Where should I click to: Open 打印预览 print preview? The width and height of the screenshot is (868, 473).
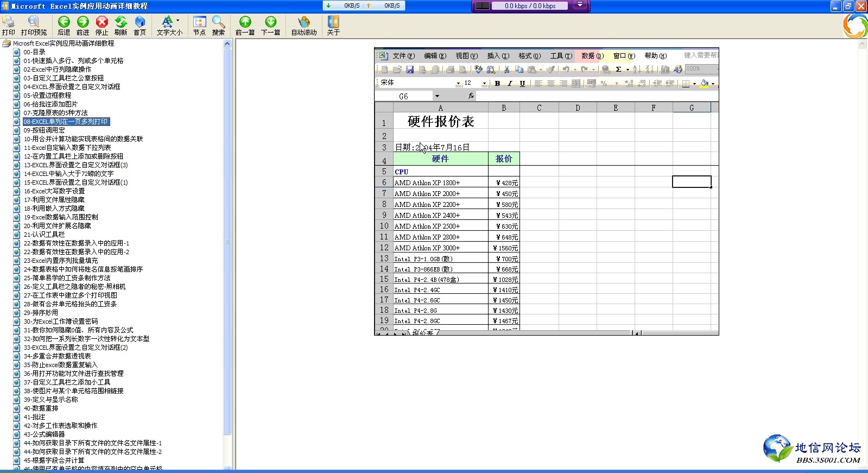[x=34, y=26]
